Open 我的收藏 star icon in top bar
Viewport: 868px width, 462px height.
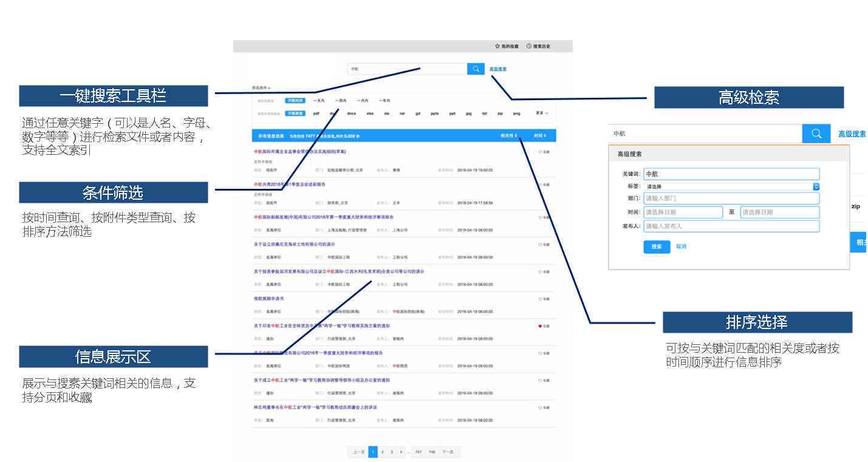[497, 46]
